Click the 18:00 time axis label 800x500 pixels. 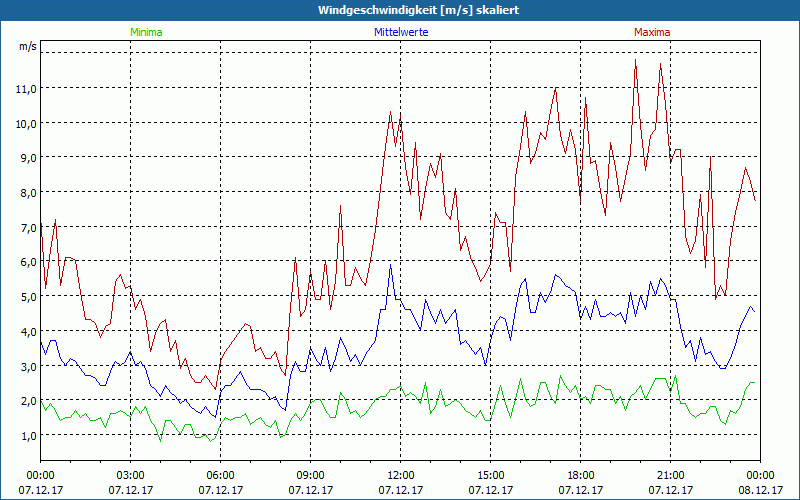click(x=580, y=476)
